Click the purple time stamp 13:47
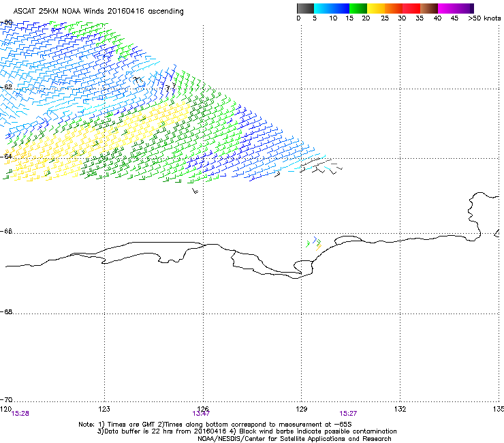Image resolution: width=504 pixels, height=443 pixels. point(201,414)
